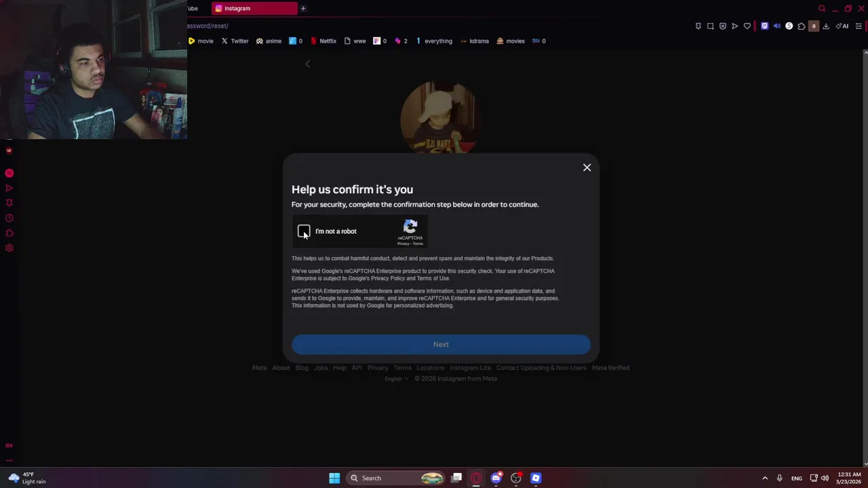Open the Opera GX taskbar icon

click(476, 478)
